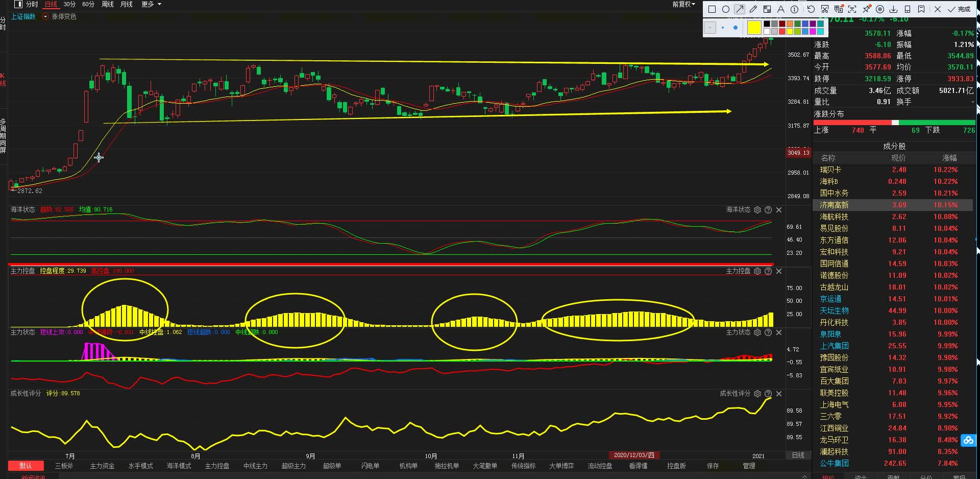The height and width of the screenshot is (479, 980).
Task: Switch chart to 30分 period
Action: (69, 4)
